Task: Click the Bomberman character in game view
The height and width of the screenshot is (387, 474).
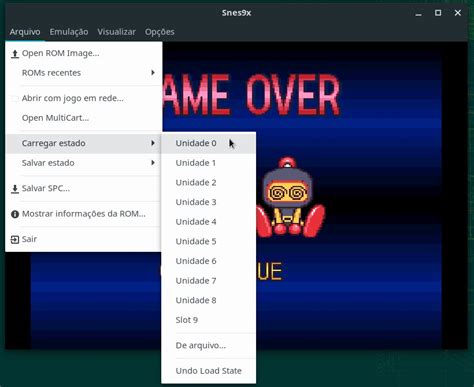Action: [290, 198]
